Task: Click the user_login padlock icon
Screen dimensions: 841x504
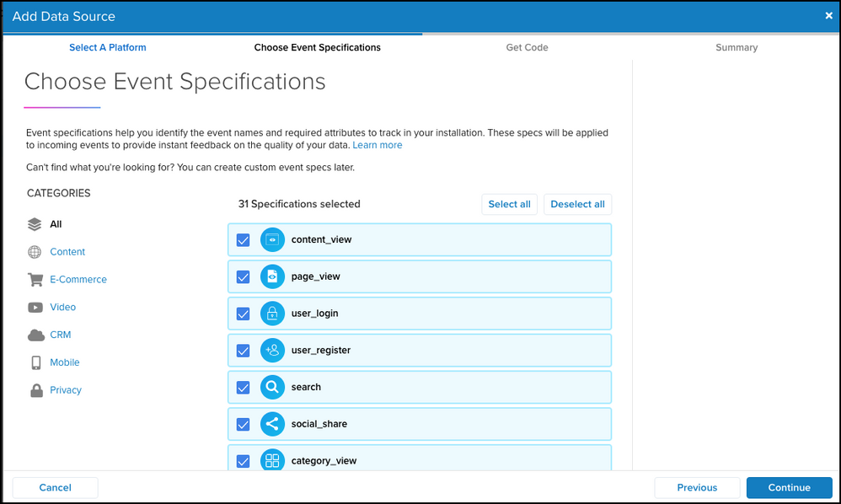Action: click(x=272, y=314)
